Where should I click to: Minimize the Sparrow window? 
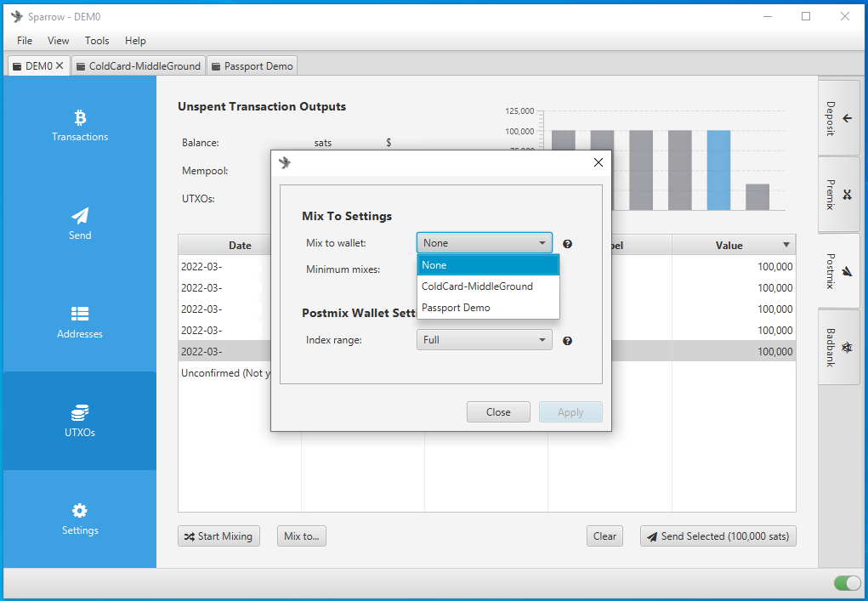click(x=768, y=16)
